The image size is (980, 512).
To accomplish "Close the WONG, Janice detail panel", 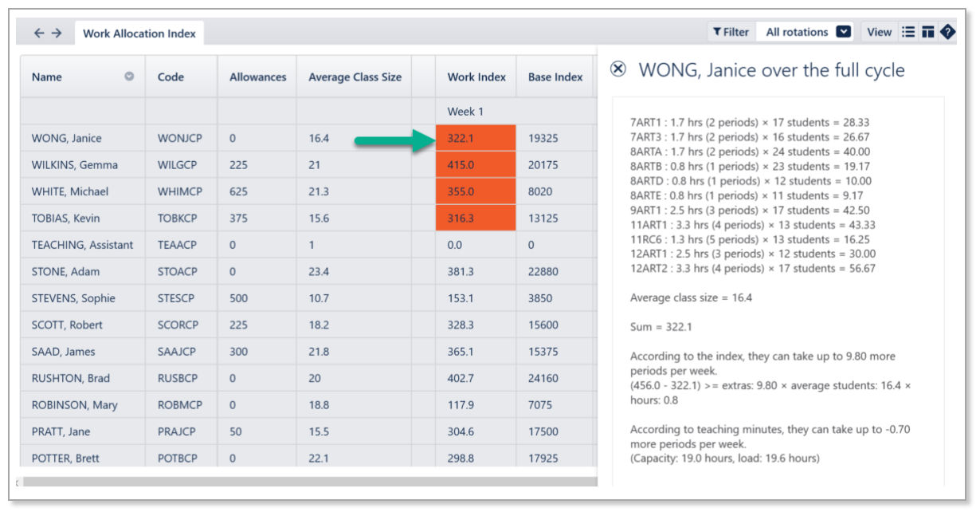I will coord(618,69).
